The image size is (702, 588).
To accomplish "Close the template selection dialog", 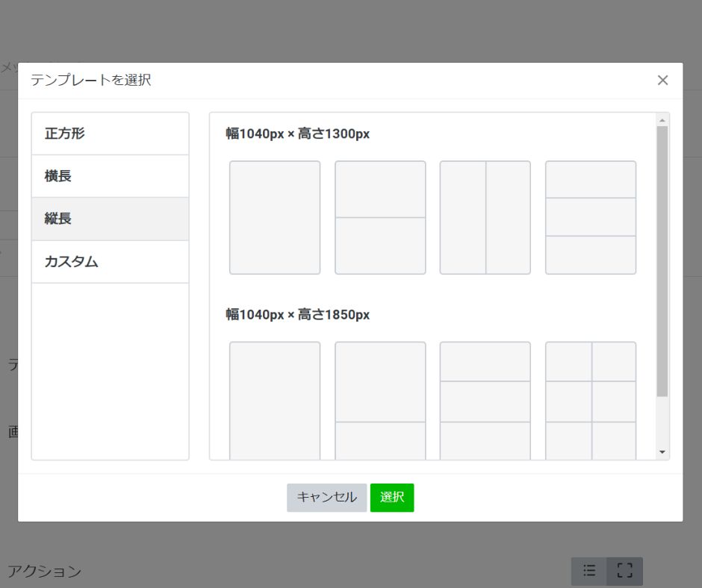I will coord(662,81).
